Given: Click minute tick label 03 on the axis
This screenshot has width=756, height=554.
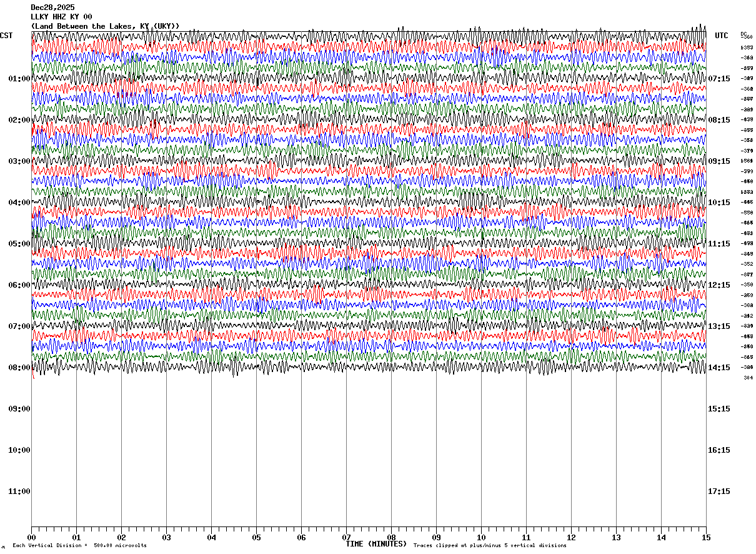Looking at the screenshot, I should click(166, 538).
